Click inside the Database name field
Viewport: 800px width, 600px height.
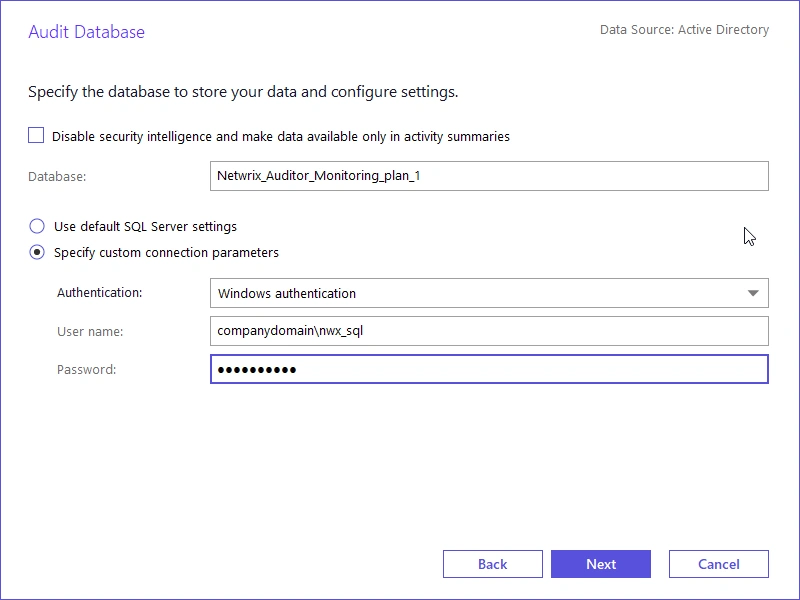[x=488, y=176]
